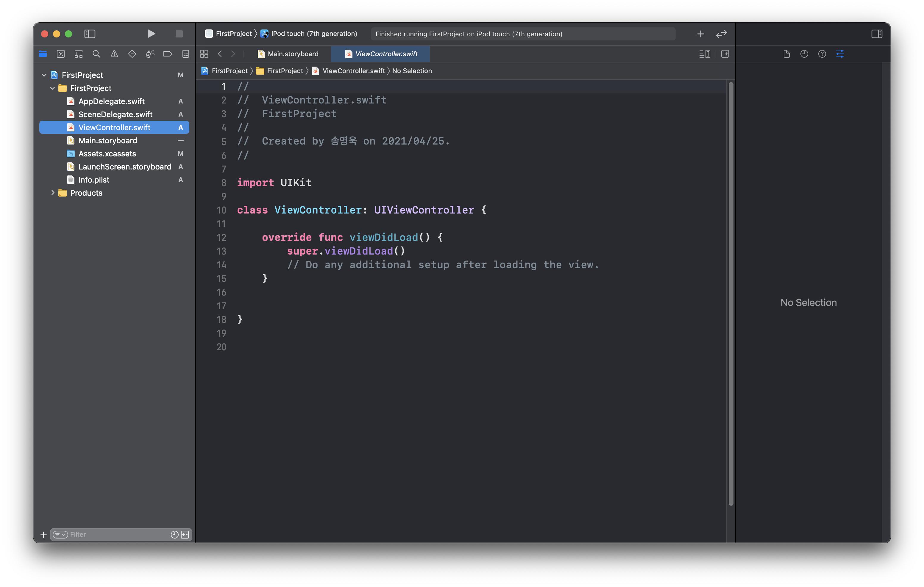
Task: Open the Breakpoint navigator icon
Action: click(168, 54)
